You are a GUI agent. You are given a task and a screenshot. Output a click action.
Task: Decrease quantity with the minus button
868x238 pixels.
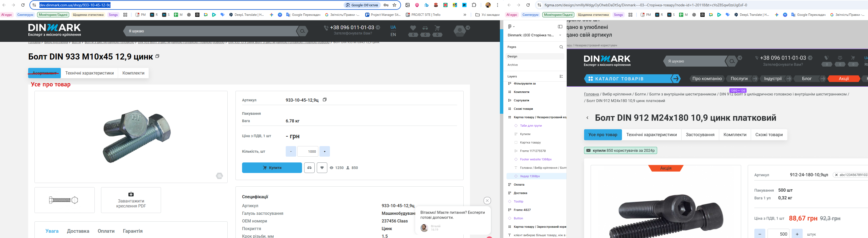tap(291, 151)
